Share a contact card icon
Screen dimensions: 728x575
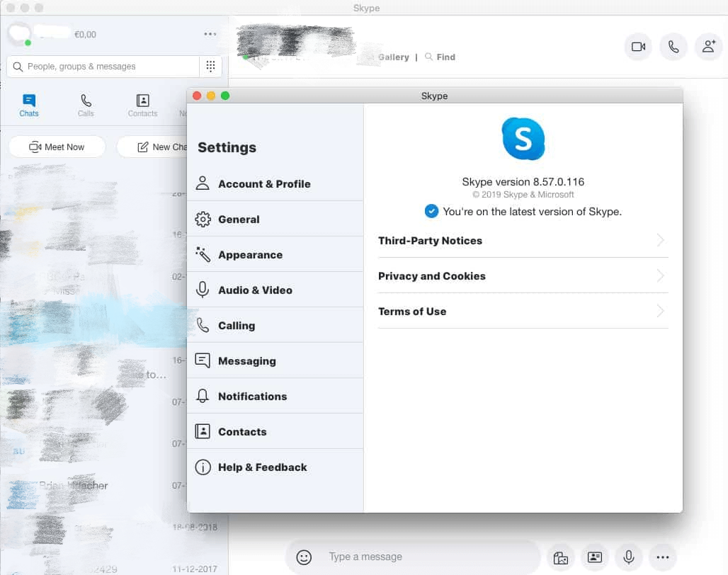pos(595,557)
